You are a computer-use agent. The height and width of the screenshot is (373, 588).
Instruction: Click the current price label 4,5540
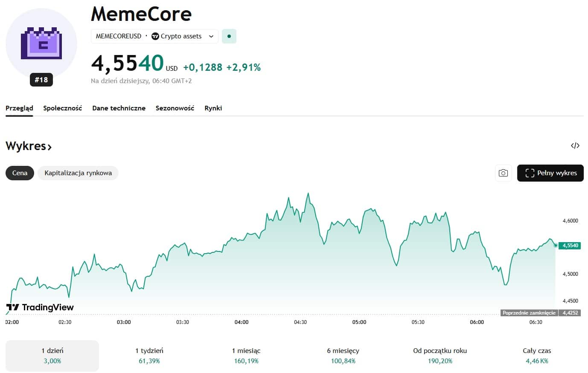570,246
